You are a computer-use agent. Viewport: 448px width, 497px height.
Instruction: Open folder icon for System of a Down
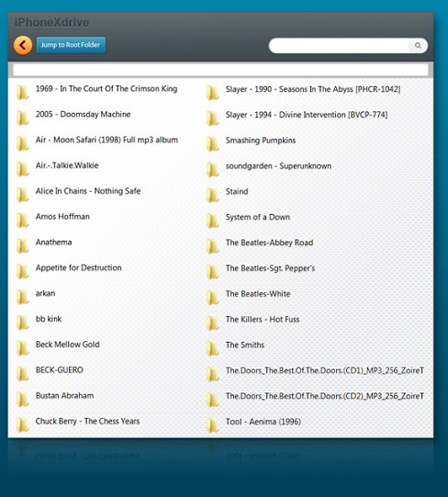212,221
